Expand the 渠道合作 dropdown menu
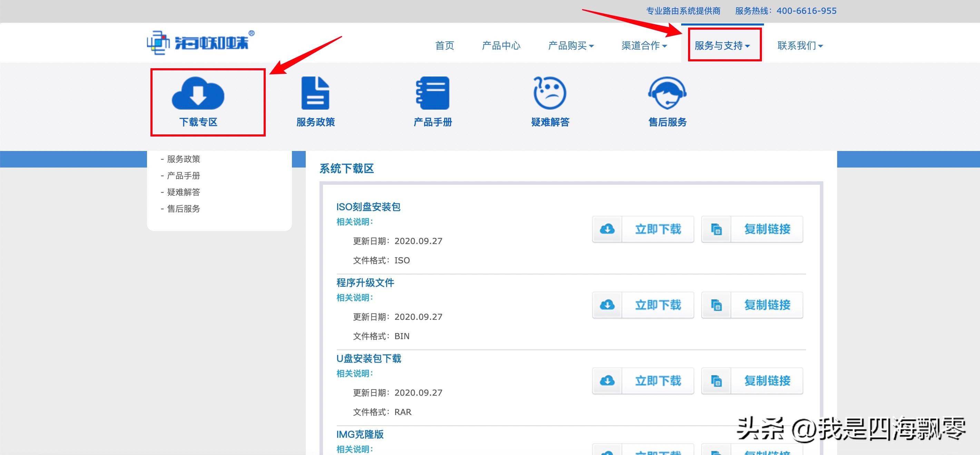980x455 pixels. tap(644, 45)
